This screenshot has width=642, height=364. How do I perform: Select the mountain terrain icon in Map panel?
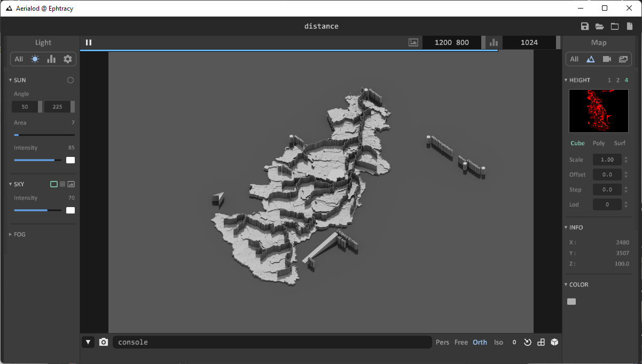coord(591,59)
